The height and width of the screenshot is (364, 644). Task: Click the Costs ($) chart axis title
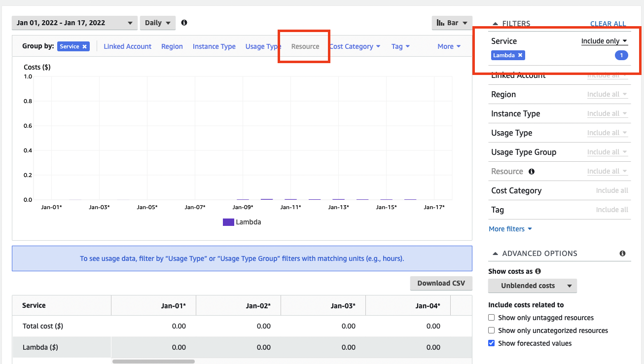[37, 67]
